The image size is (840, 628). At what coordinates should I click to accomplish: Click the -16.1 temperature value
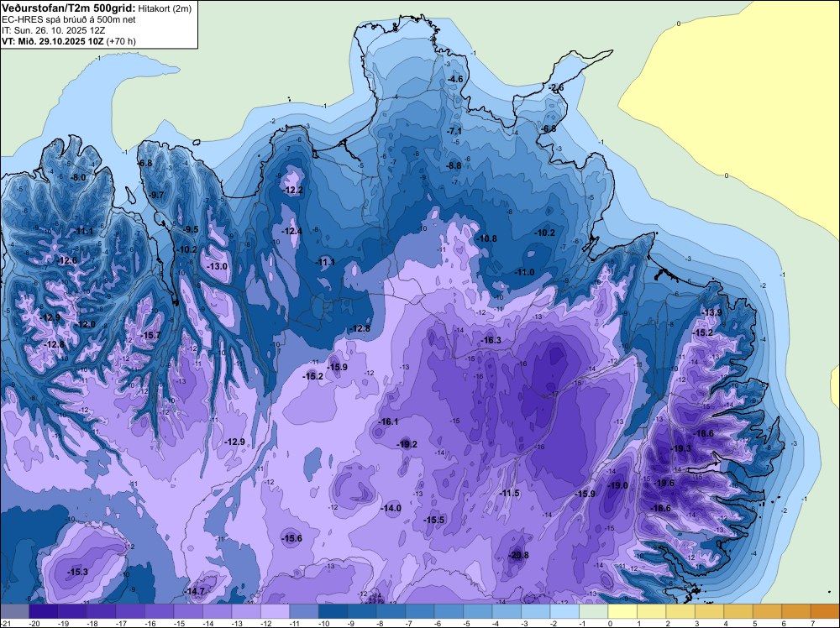coord(388,421)
